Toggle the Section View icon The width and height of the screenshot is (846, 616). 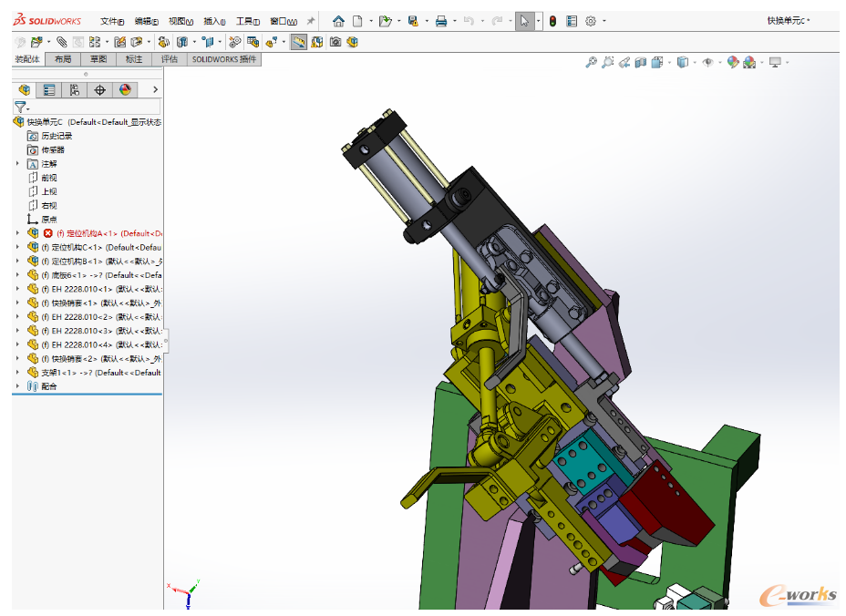coord(641,63)
